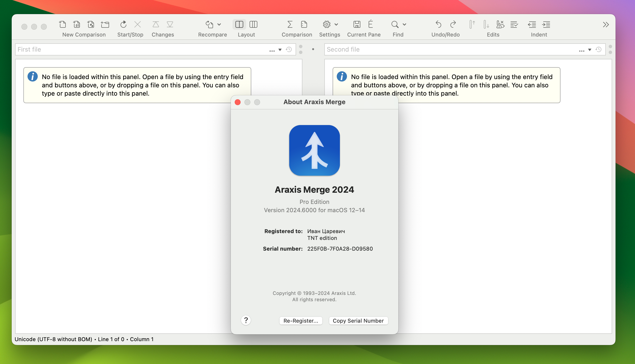The height and width of the screenshot is (364, 635).
Task: Expand the Second file dropdown arrow
Action: click(590, 49)
